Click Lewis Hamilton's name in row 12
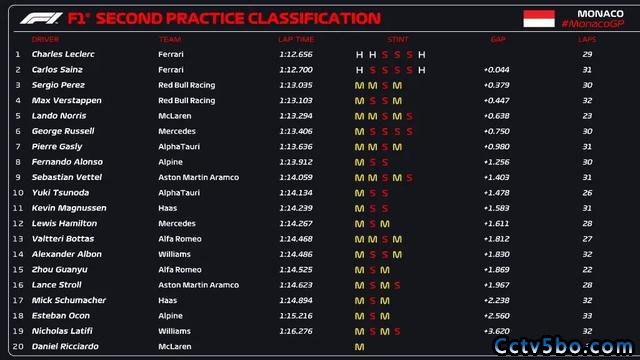Screen dimensions: 640x360 click(64, 223)
